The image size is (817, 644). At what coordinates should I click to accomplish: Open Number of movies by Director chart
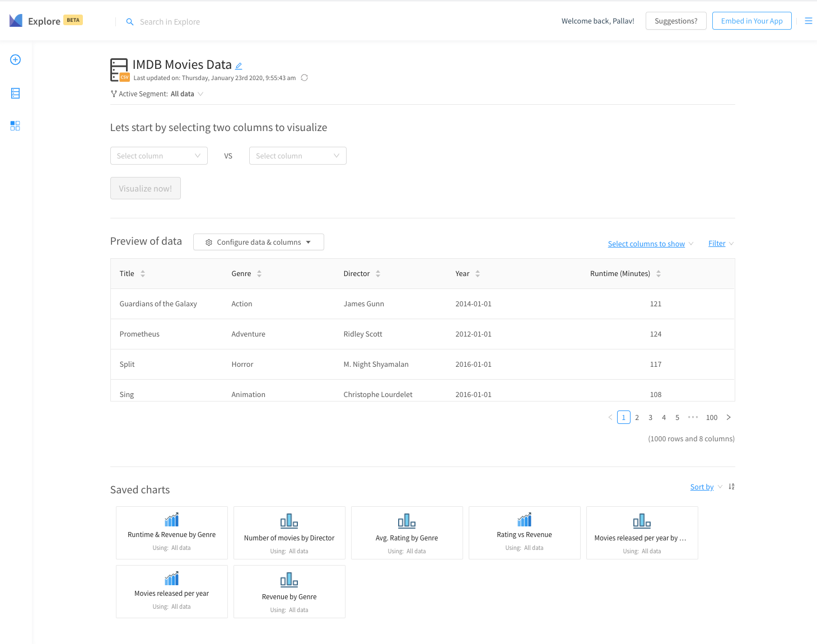click(x=290, y=533)
